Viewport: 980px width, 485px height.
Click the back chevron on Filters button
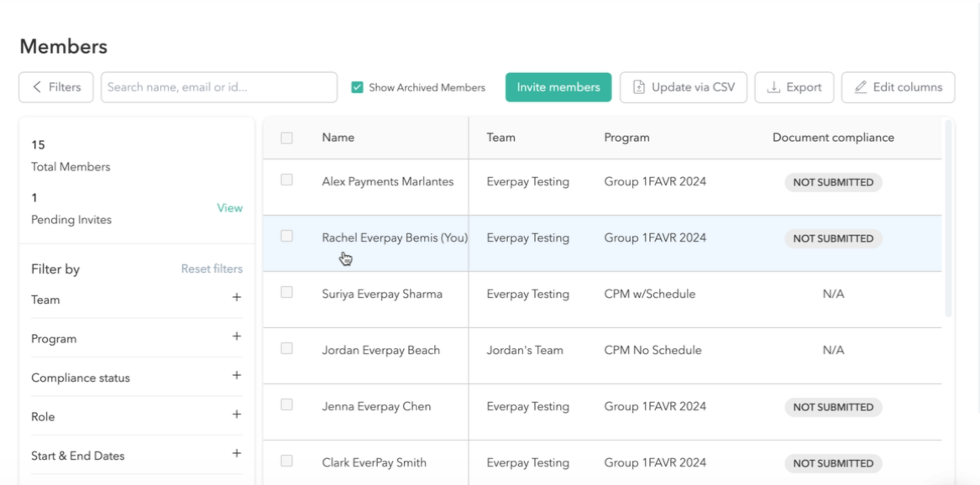pos(37,87)
